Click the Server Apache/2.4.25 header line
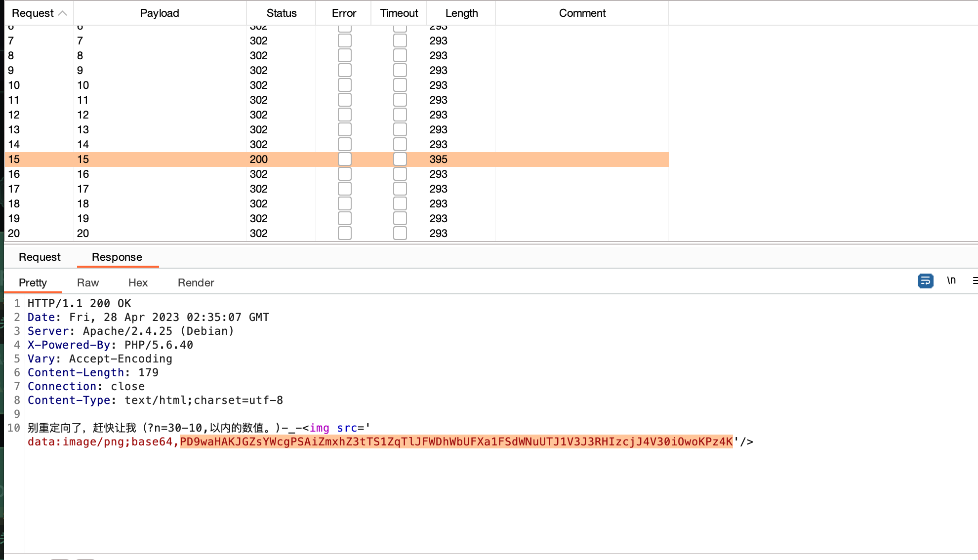Screen dimensions: 978x560 (131, 331)
